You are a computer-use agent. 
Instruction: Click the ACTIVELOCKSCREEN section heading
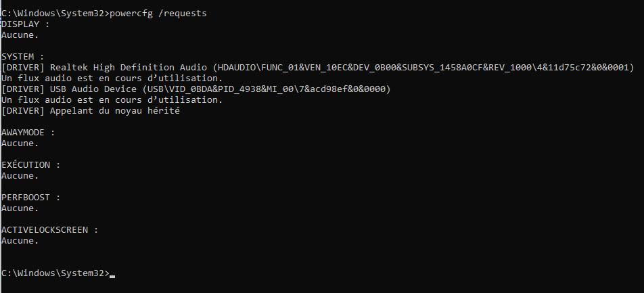49,229
